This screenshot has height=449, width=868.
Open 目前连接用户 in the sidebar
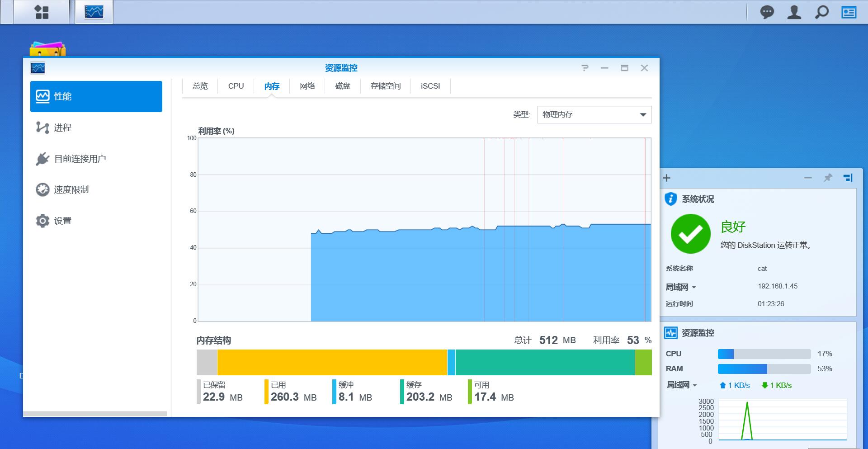pos(80,159)
